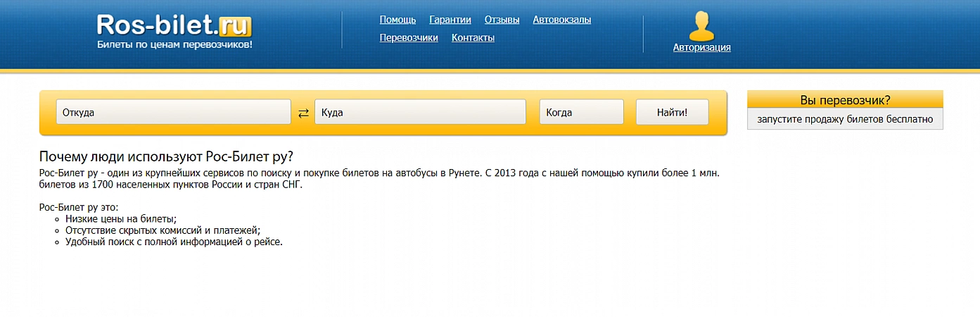Screen dimensions: 980x317
Task: Open the Автовокзалы link
Action: point(561,20)
